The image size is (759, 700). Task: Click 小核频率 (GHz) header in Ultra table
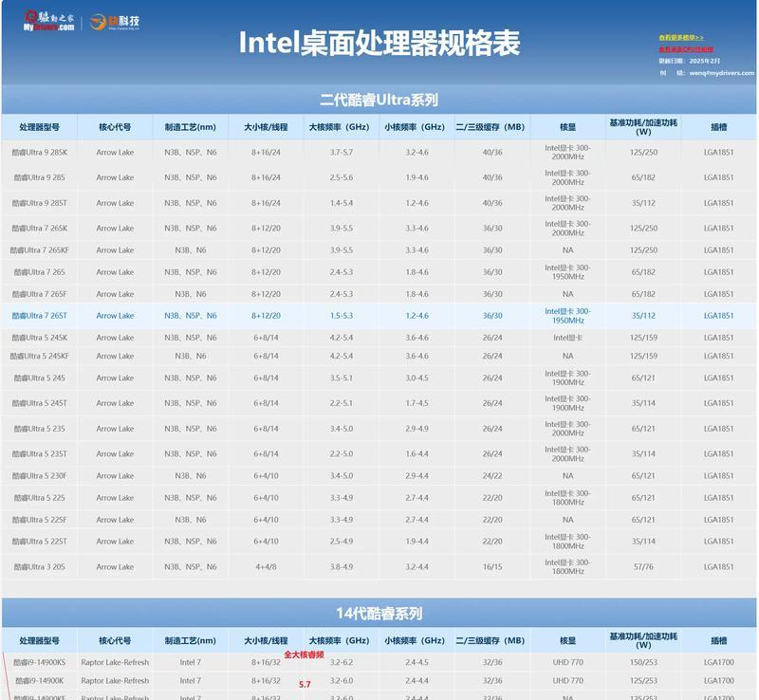point(415,127)
